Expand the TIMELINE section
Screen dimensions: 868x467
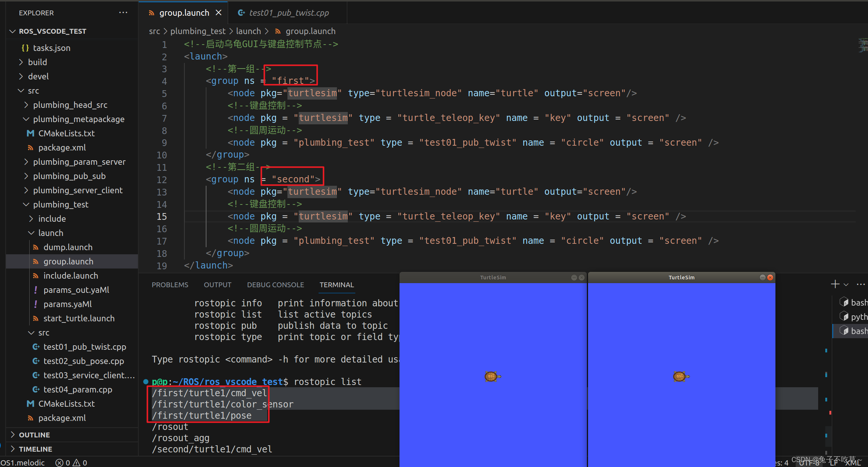coord(35,449)
